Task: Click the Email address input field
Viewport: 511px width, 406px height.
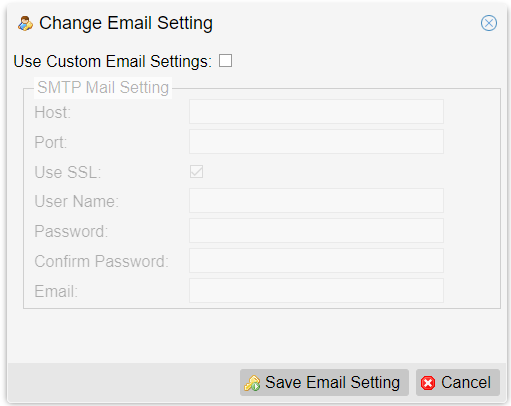Action: [316, 291]
